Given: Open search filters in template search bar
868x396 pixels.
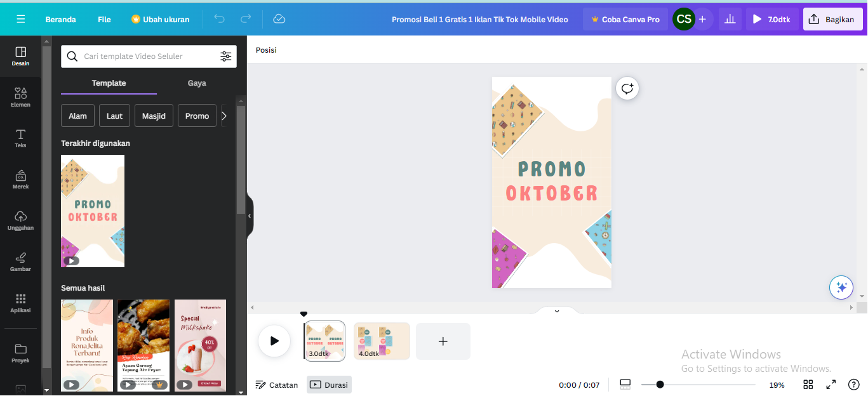Looking at the screenshot, I should tap(226, 56).
